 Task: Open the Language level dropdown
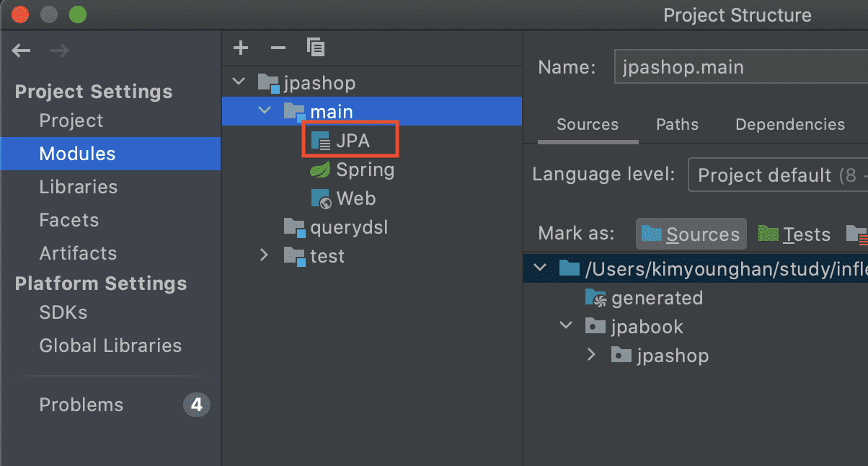click(x=777, y=175)
